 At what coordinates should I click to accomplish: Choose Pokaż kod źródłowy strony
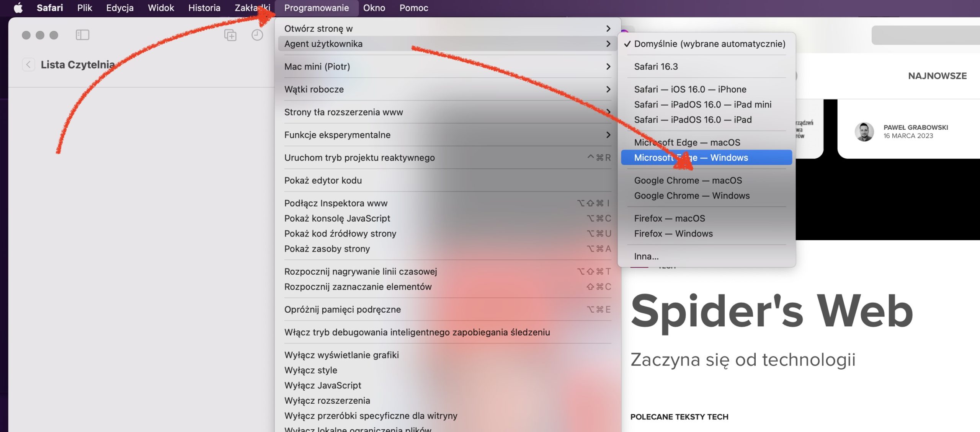447,233
